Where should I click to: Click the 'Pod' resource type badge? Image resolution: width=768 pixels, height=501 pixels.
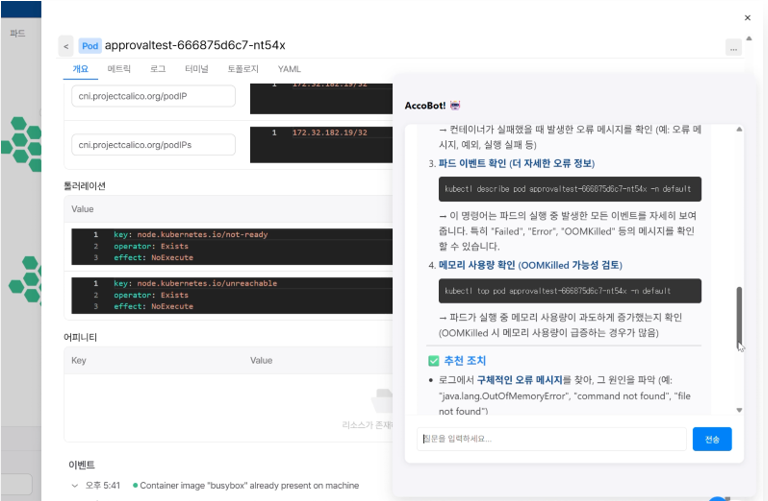pos(90,46)
